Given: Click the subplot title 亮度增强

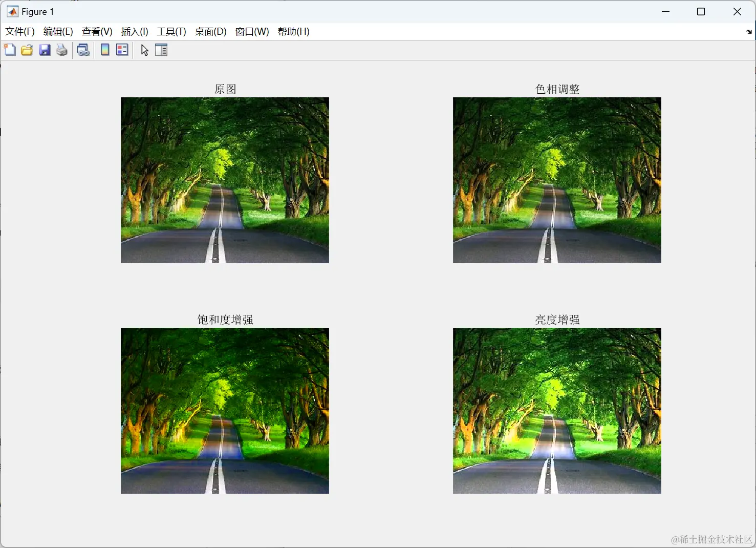Looking at the screenshot, I should (x=557, y=320).
